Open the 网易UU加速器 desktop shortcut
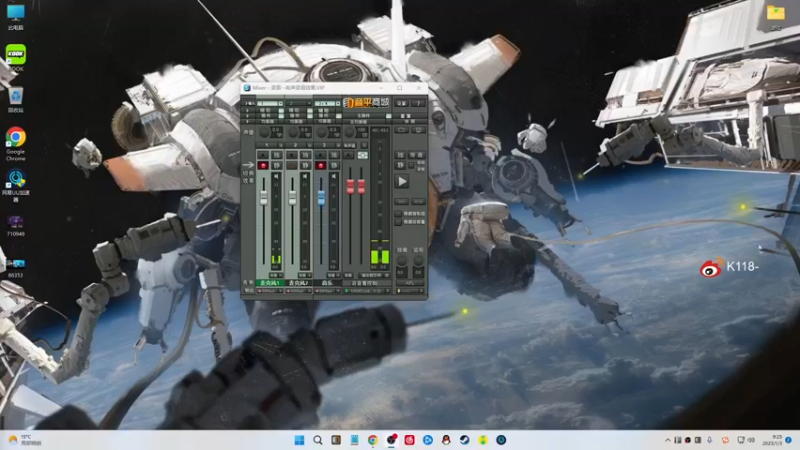Image resolution: width=800 pixels, height=450 pixels. (x=15, y=186)
